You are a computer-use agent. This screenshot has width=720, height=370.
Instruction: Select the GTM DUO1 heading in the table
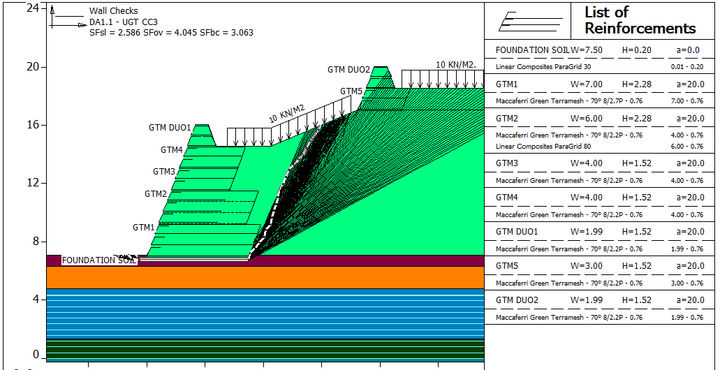point(517,232)
